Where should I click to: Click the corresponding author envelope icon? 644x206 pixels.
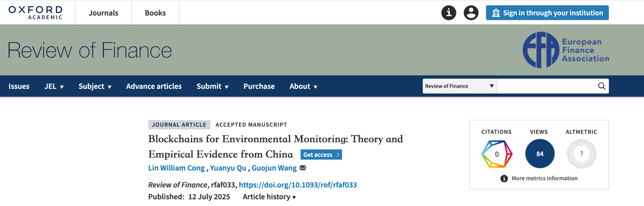pos(303,168)
